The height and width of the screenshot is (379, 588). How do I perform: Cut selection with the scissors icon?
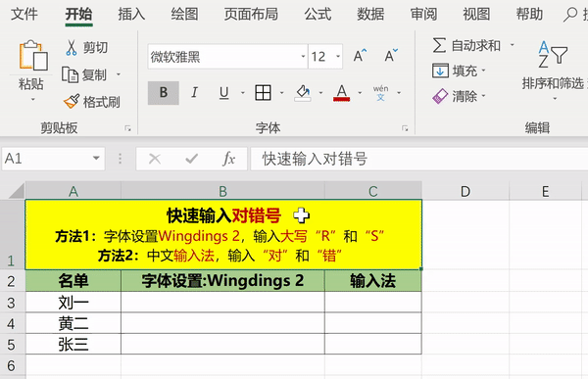[72, 48]
